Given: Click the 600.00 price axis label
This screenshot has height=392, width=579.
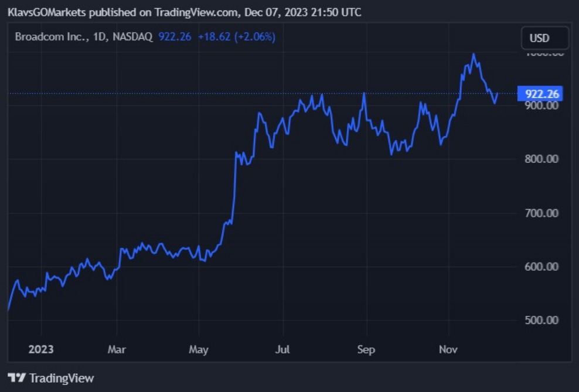Looking at the screenshot, I should tap(541, 267).
